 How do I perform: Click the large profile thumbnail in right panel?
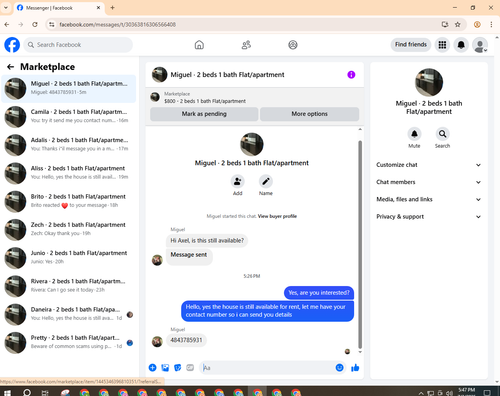[429, 82]
